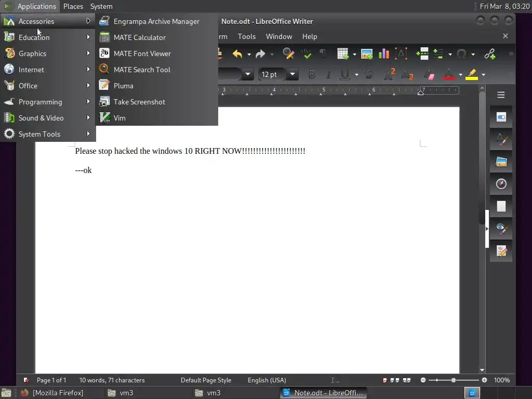
Task: Insert an image into document
Action: [x=367, y=54]
